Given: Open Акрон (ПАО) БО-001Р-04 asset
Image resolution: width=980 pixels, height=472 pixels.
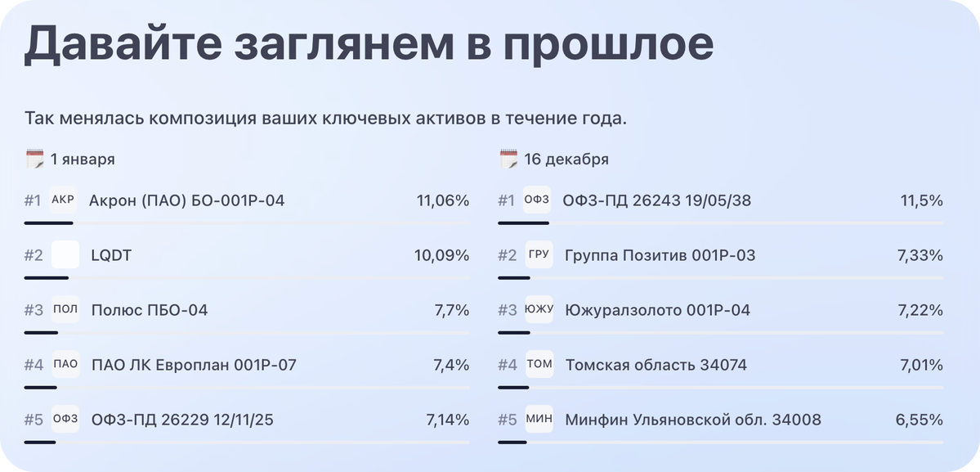Looking at the screenshot, I should pos(186,200).
